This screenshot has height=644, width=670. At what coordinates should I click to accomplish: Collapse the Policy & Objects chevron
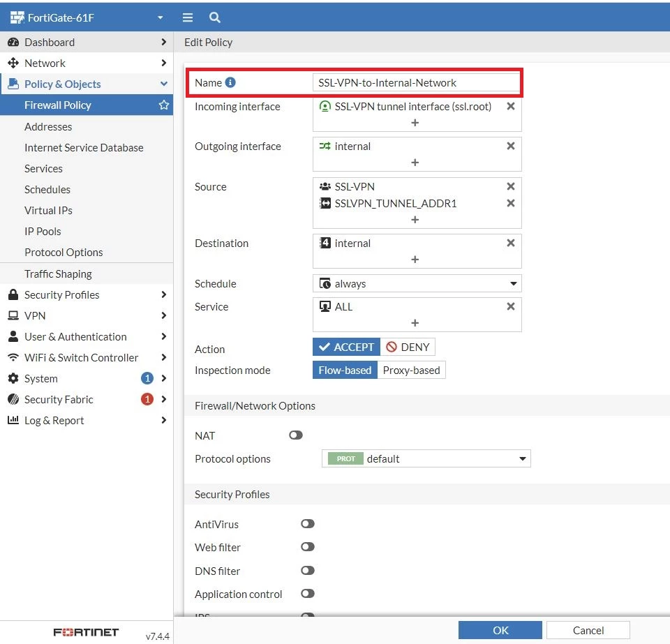click(x=163, y=84)
